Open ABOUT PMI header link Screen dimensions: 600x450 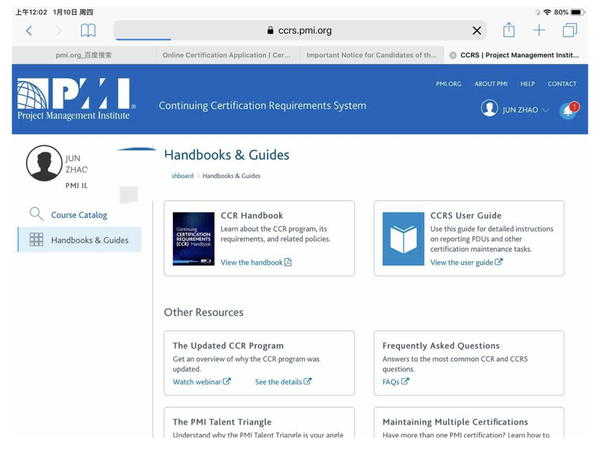click(491, 84)
